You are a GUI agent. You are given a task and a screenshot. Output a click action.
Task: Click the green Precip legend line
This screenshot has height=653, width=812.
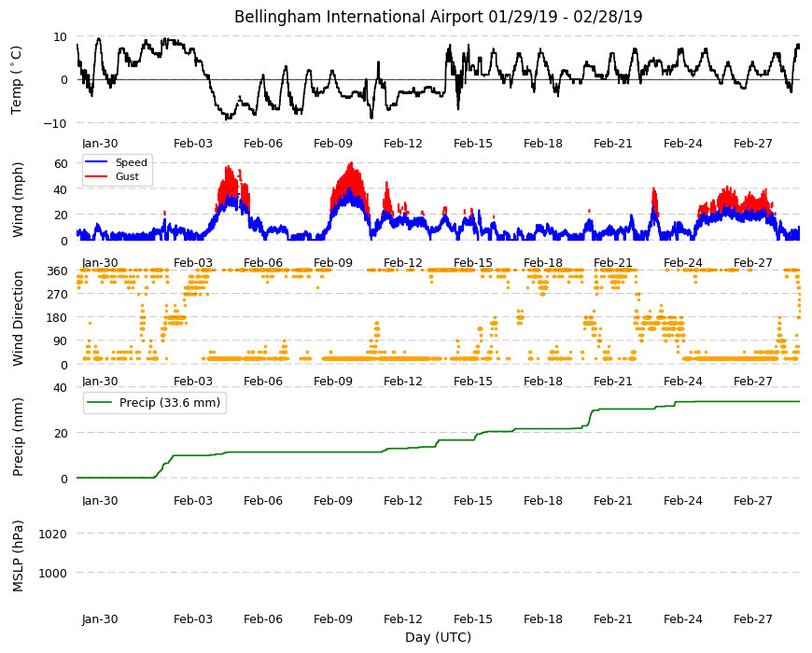pos(100,403)
